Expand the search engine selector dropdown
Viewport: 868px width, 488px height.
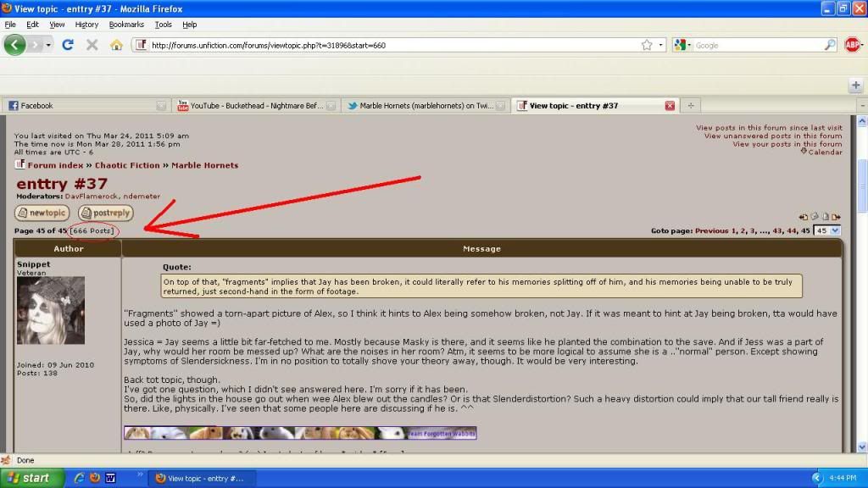[x=683, y=45]
